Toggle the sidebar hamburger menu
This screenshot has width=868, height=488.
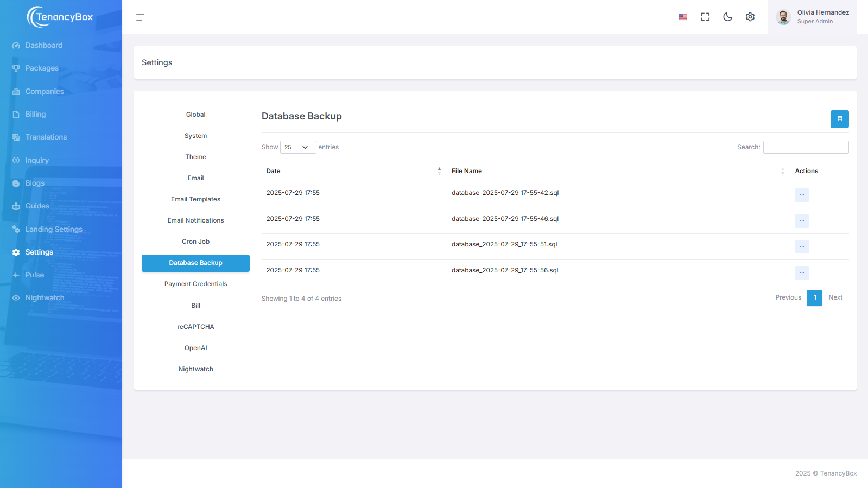(x=141, y=17)
